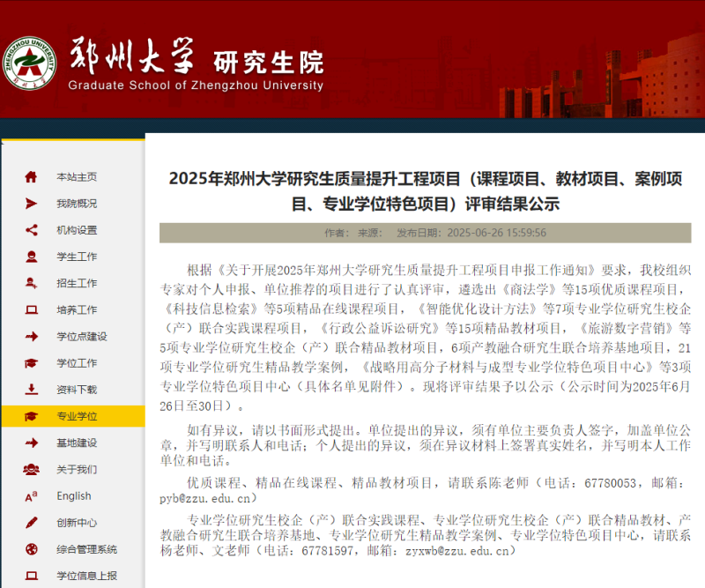Click the globe icon beside 综合管理系统
Image resolution: width=705 pixels, height=588 pixels.
click(31, 549)
